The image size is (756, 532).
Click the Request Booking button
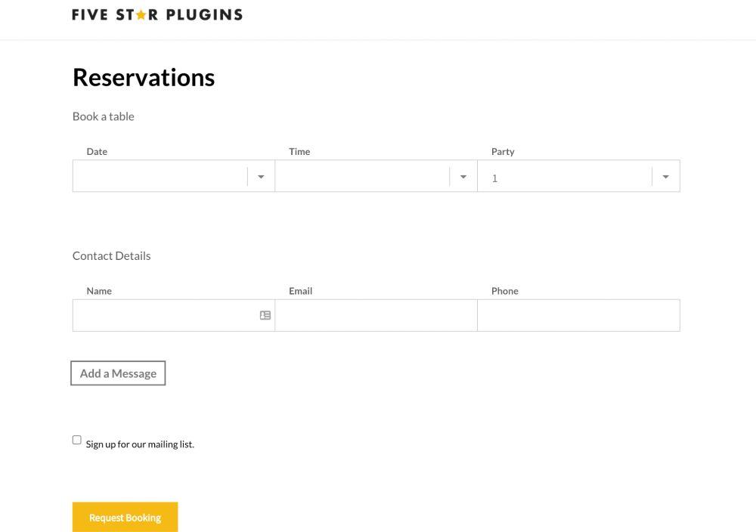[x=125, y=517]
